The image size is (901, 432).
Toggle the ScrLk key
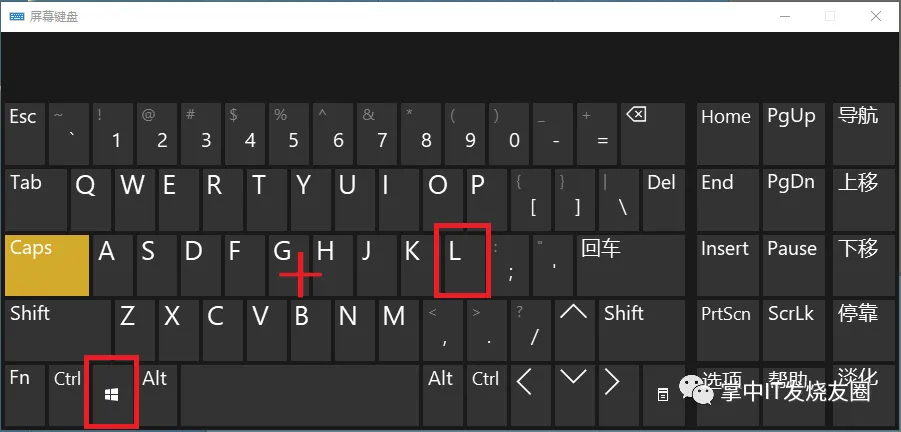(x=791, y=331)
